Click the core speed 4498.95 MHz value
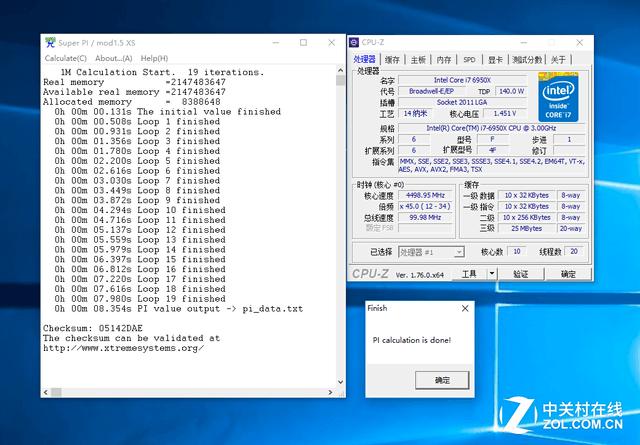 pos(425,196)
